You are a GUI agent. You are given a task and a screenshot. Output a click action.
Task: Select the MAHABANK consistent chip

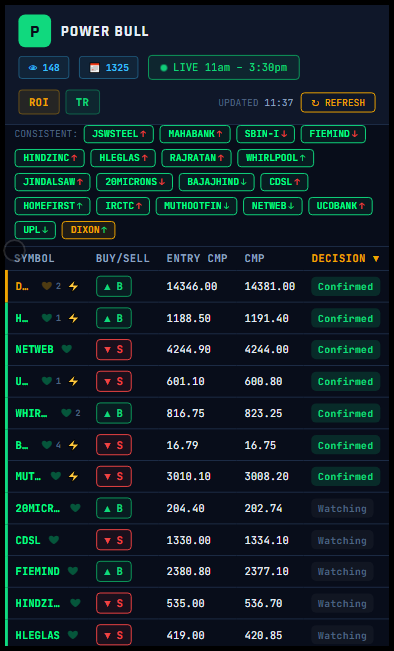(195, 134)
